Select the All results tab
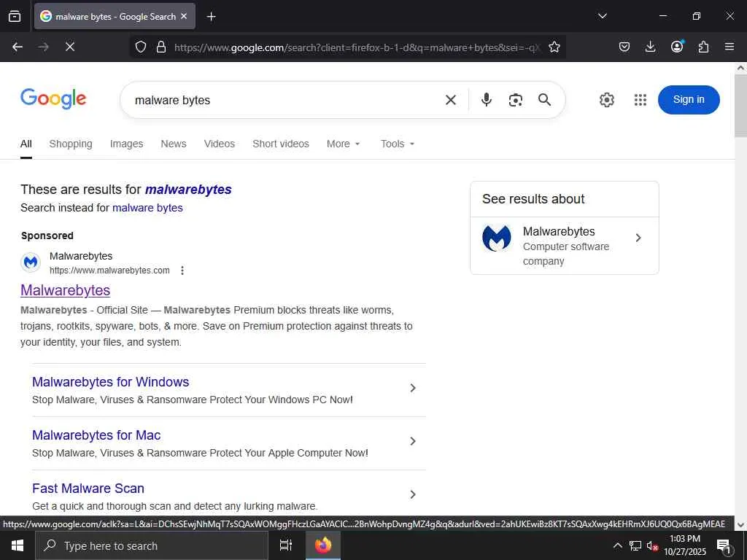 coord(26,144)
